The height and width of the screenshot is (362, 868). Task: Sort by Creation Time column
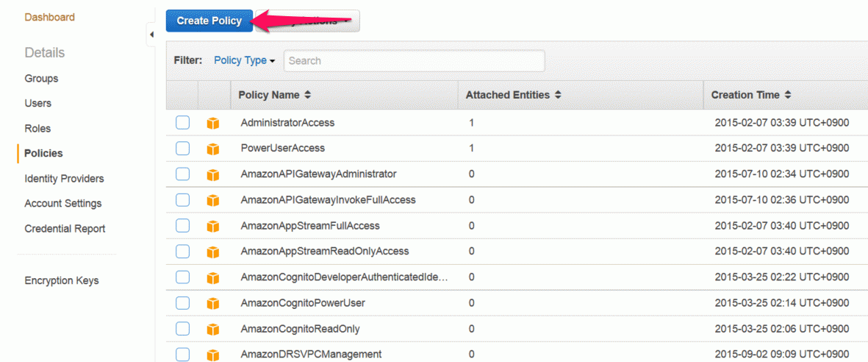coord(750,95)
